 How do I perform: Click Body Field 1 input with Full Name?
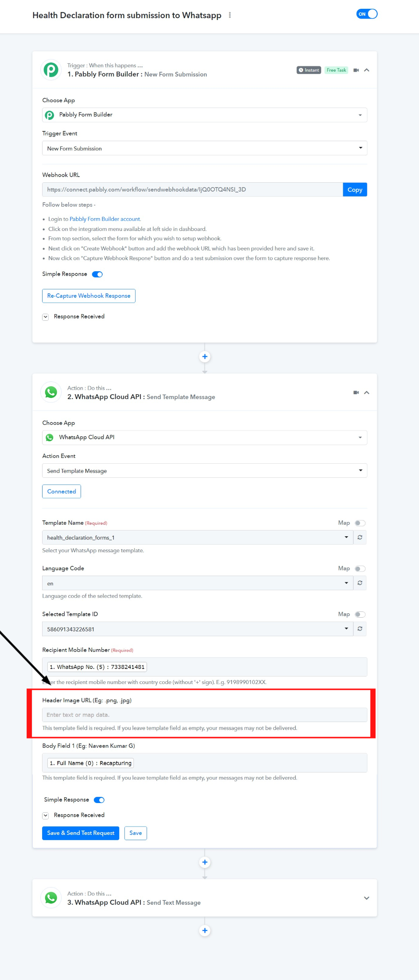[x=205, y=763]
